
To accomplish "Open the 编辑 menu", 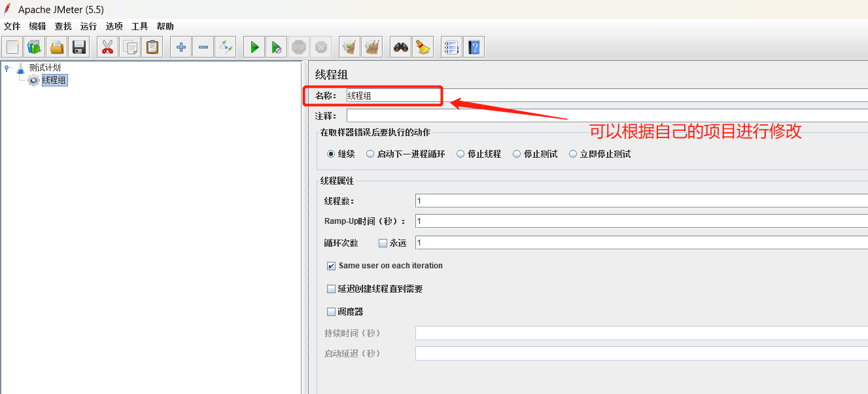I will (37, 27).
